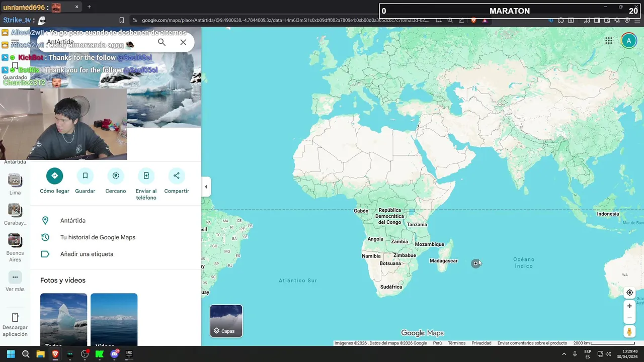
Task: Open Windows taskbar search
Action: point(26,354)
